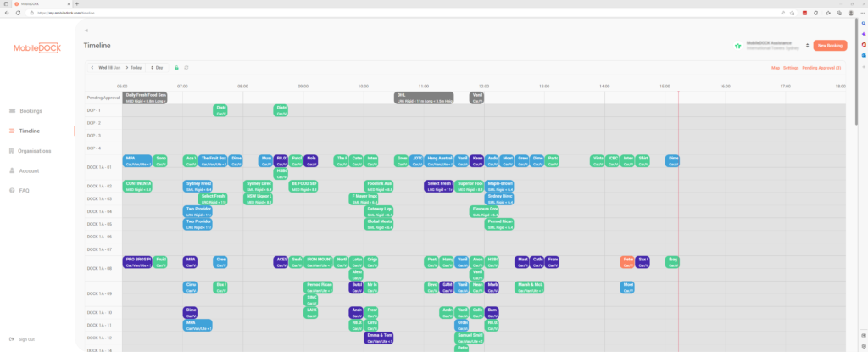This screenshot has width=868, height=352.
Task: Open the Heng Austral booking block
Action: pyautogui.click(x=439, y=161)
